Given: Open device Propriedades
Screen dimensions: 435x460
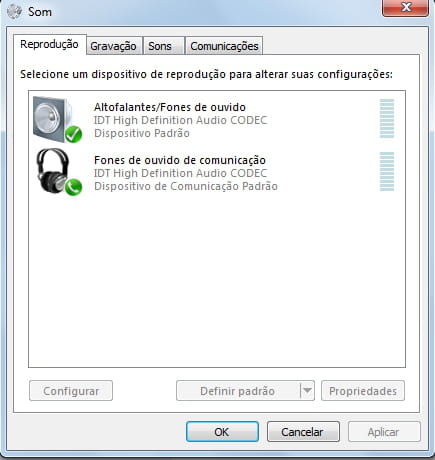Looking at the screenshot, I should coord(363,391).
